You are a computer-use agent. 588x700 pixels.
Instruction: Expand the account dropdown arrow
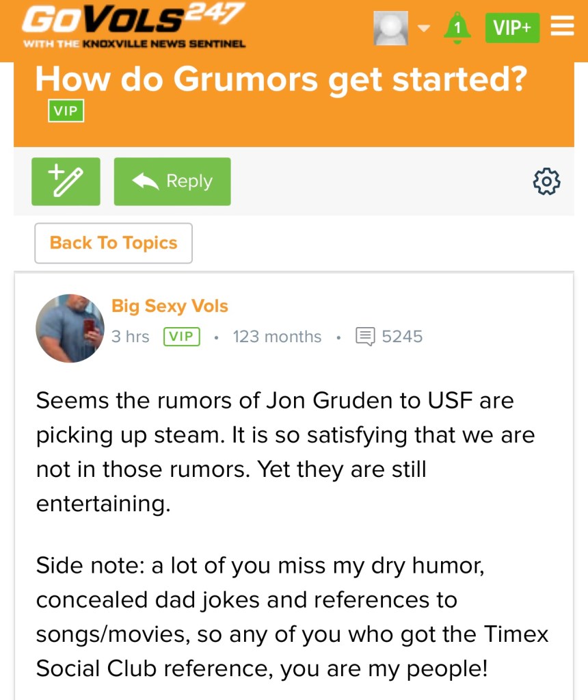point(424,28)
